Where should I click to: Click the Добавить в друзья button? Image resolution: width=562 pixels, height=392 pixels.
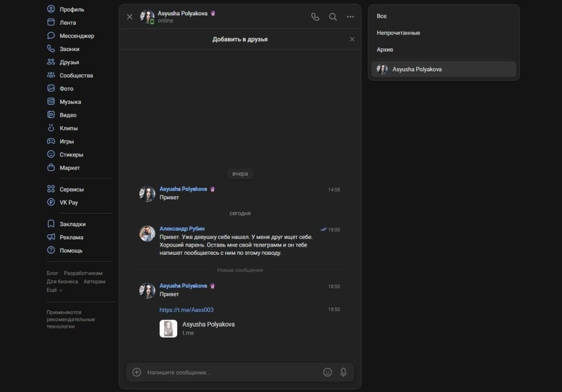[x=240, y=40]
